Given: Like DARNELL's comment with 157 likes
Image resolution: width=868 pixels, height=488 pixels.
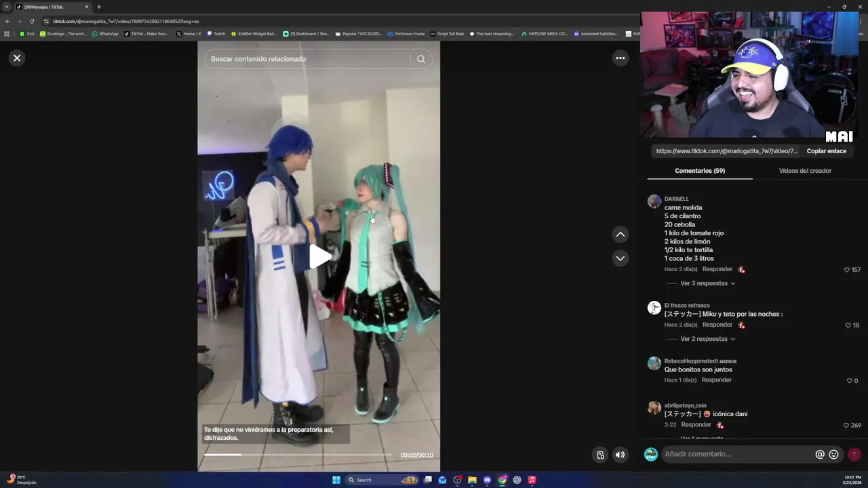Looking at the screenshot, I should coord(847,270).
